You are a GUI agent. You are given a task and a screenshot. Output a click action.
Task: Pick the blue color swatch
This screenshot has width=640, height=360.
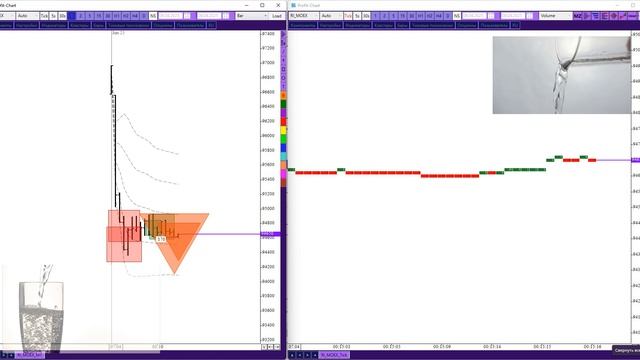coord(283,148)
